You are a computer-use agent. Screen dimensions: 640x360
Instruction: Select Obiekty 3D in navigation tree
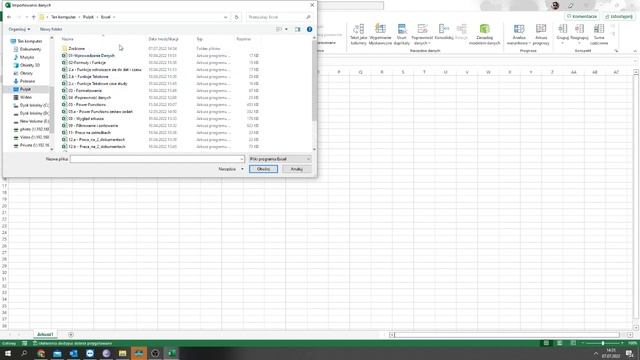[29, 65]
